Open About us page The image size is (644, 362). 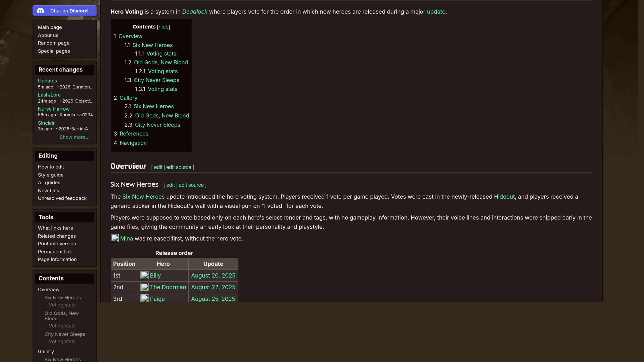click(48, 35)
